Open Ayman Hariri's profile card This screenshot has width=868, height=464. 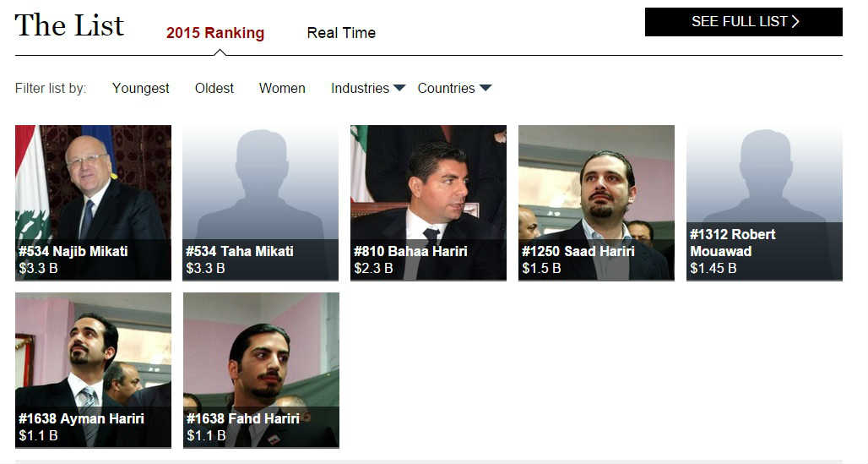coord(93,370)
